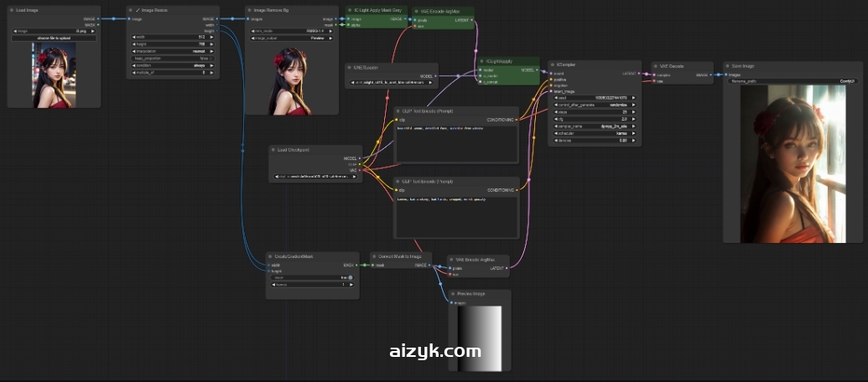Click the choose file to upload button
Viewport: 868px width, 382px height.
pos(54,38)
